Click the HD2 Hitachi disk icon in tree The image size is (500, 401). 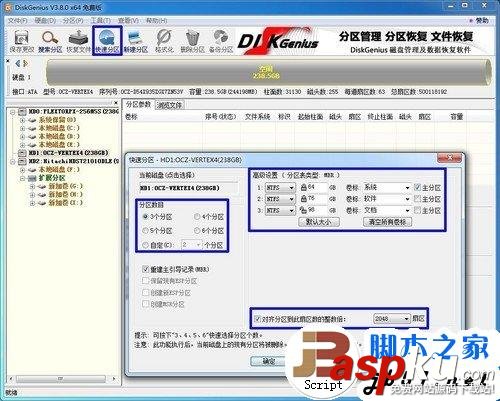coord(22,161)
